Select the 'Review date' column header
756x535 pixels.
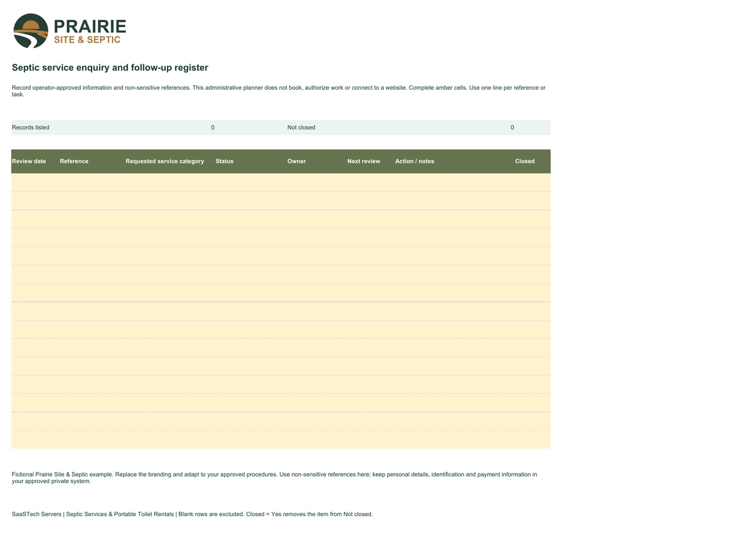point(29,161)
